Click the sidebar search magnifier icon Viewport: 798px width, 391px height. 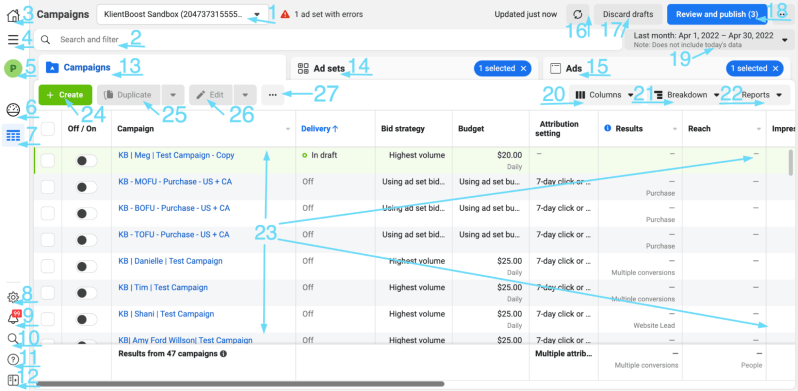pos(13,339)
